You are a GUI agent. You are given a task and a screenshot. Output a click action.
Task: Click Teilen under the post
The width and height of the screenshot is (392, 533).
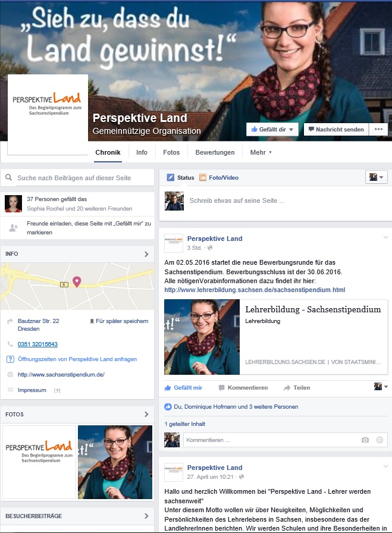pos(297,387)
